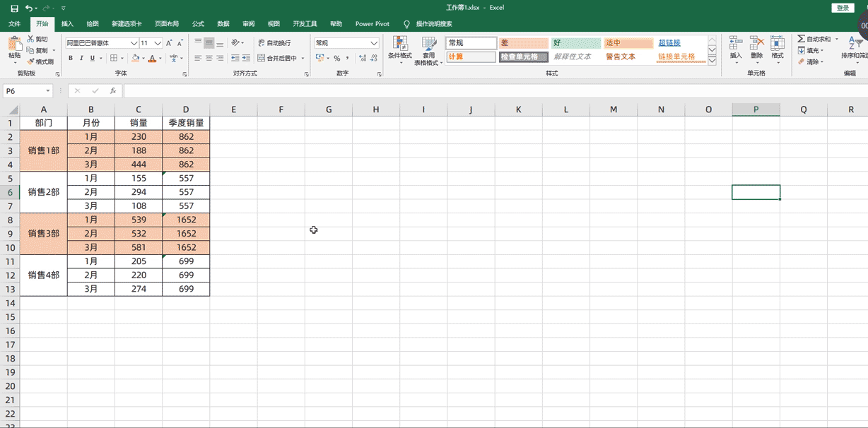Toggle Bold formatting
Viewport: 868px width, 428px height.
(x=71, y=58)
